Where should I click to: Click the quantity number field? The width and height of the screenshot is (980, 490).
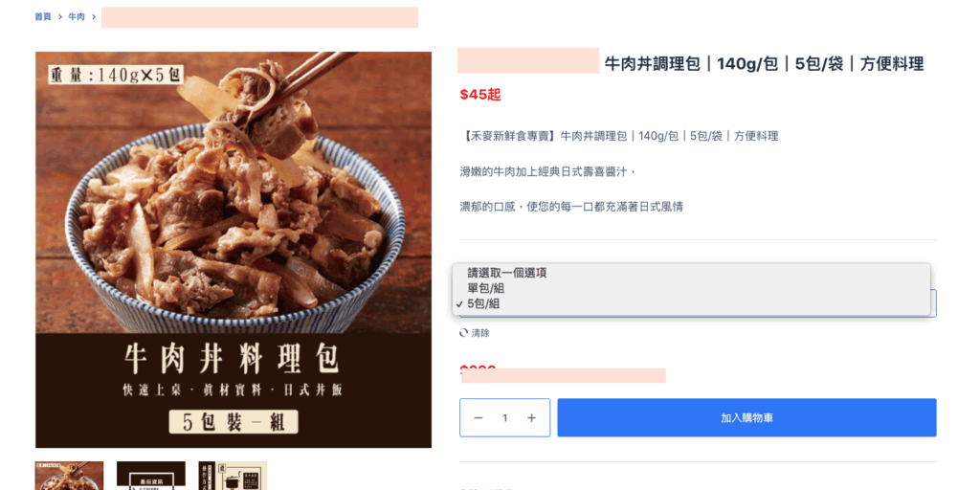pos(505,417)
